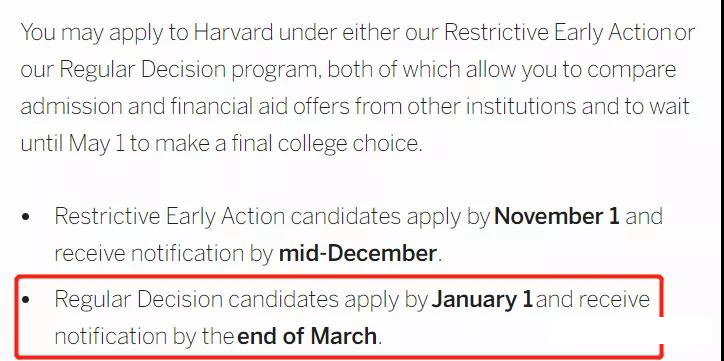724x361 pixels.
Task: Click the bullet before Regular Decision candidates
Action: tap(25, 300)
